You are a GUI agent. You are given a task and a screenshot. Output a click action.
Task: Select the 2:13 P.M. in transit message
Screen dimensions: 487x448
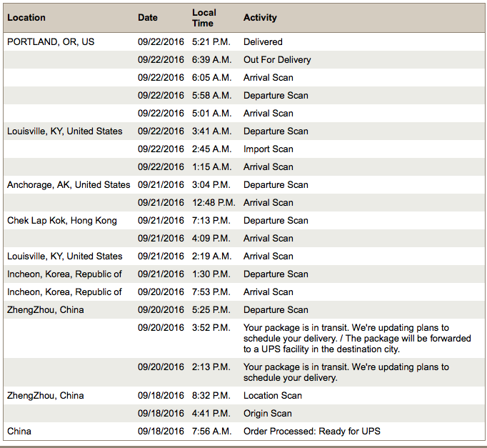click(346, 372)
